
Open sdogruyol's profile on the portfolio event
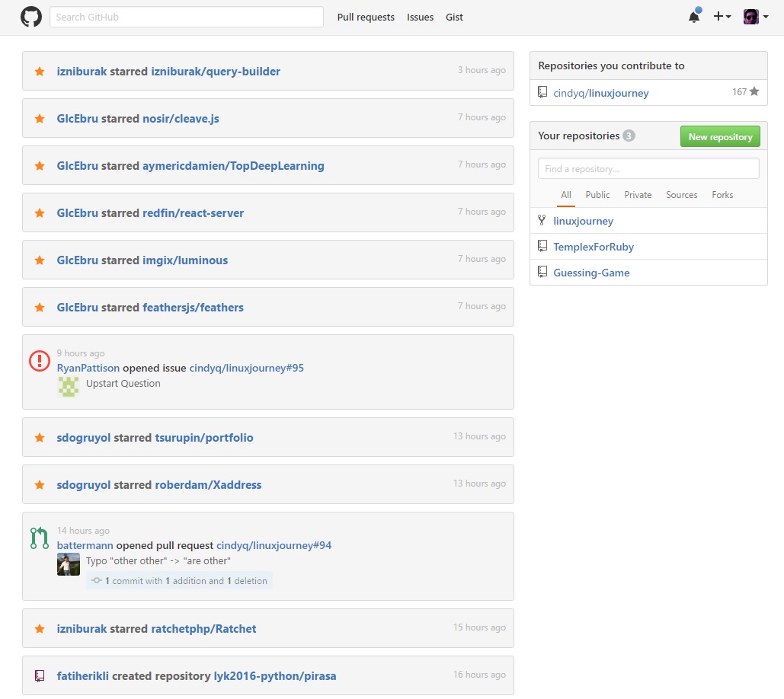(x=84, y=438)
